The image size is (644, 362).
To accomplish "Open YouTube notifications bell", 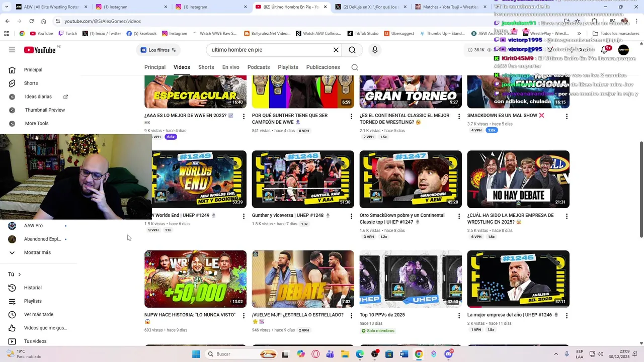I will (604, 50).
